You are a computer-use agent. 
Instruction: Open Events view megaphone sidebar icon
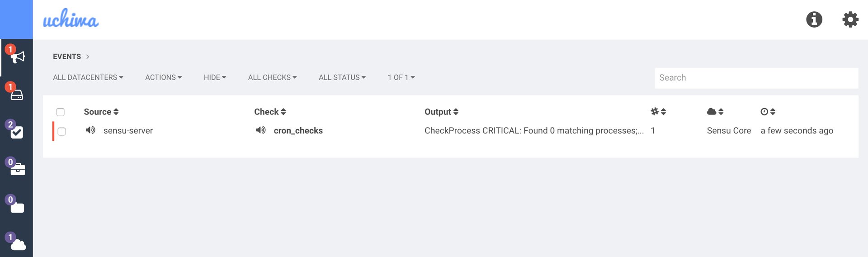[x=17, y=57]
